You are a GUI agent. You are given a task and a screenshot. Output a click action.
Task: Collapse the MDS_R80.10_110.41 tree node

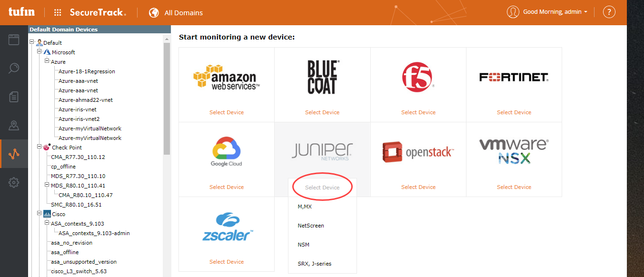47,185
